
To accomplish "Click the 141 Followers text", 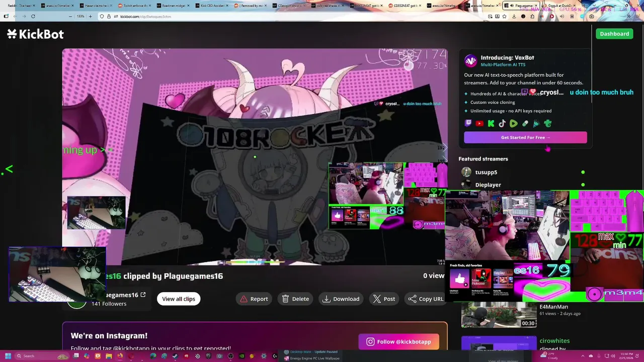I will coord(109,304).
